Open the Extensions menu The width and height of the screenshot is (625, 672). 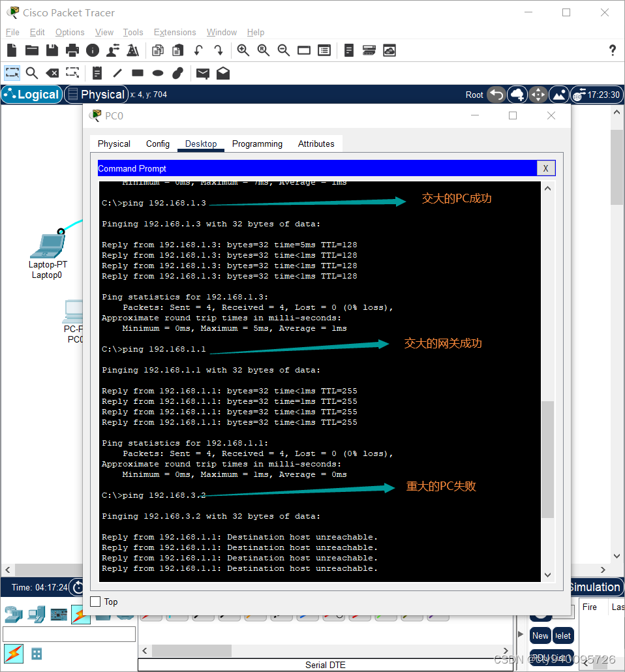(175, 32)
